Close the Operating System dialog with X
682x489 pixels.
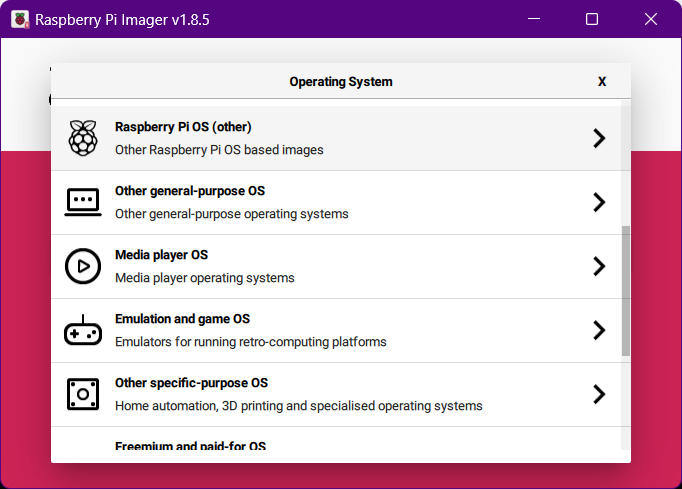point(602,82)
